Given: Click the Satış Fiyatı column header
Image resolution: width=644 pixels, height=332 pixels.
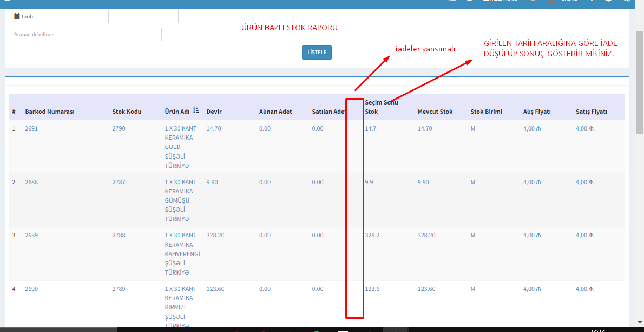Looking at the screenshot, I should pos(592,112).
